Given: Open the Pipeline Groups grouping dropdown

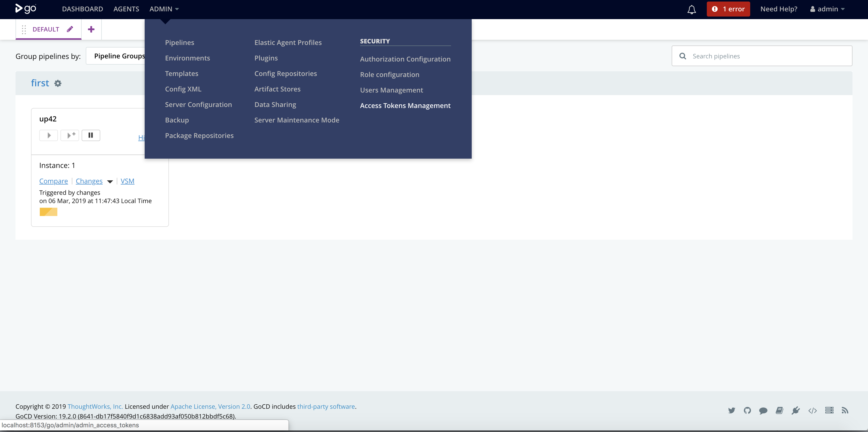Looking at the screenshot, I should [115, 56].
